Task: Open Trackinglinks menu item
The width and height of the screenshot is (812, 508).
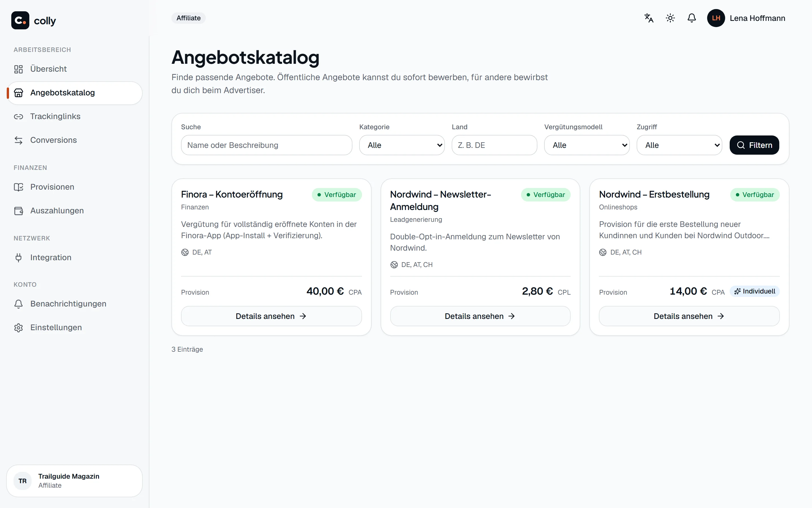Action: 74,117
